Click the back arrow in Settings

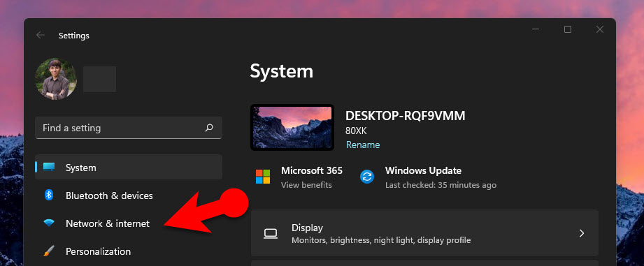[41, 35]
